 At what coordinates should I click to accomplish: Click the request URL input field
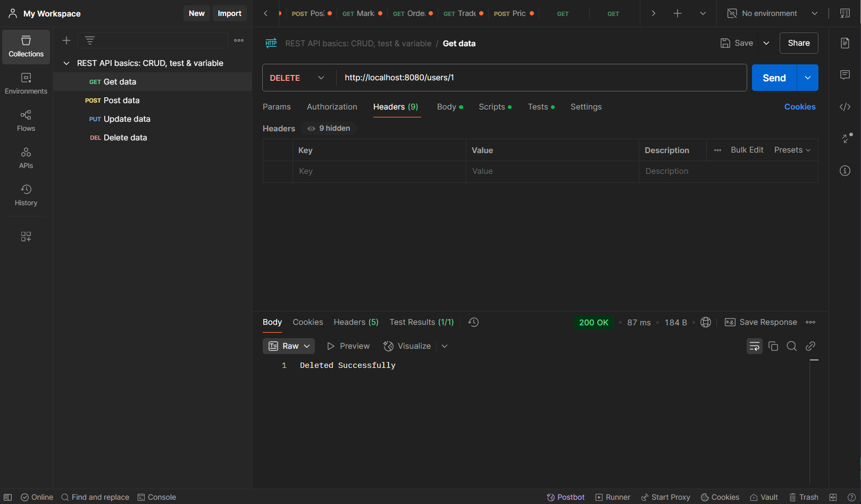541,78
